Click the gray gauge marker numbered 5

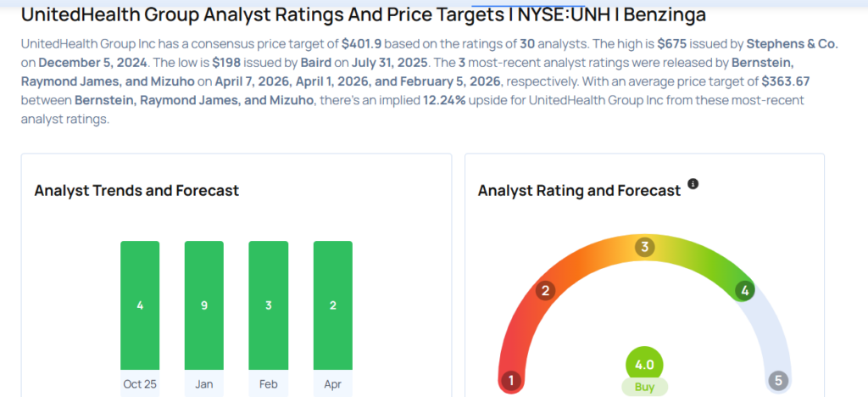(778, 380)
